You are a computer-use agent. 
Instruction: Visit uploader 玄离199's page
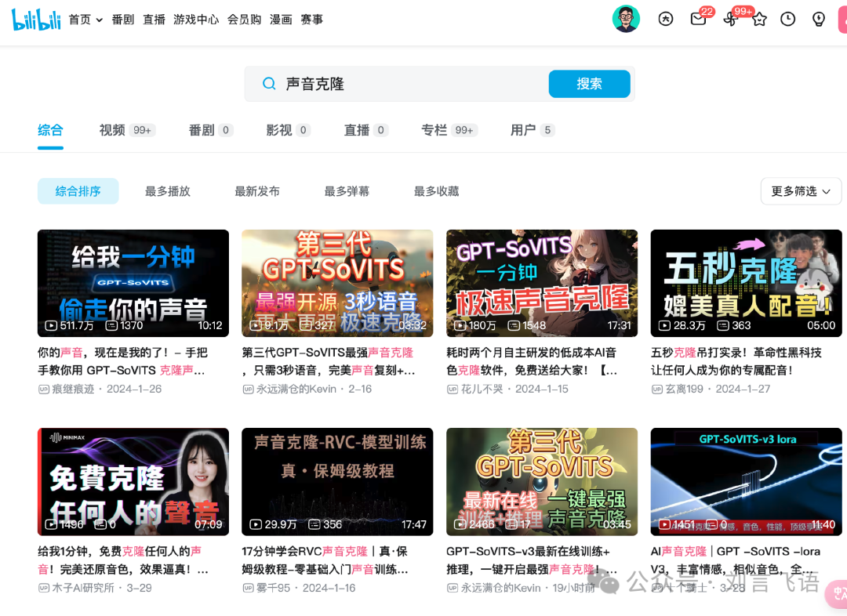pyautogui.click(x=685, y=390)
